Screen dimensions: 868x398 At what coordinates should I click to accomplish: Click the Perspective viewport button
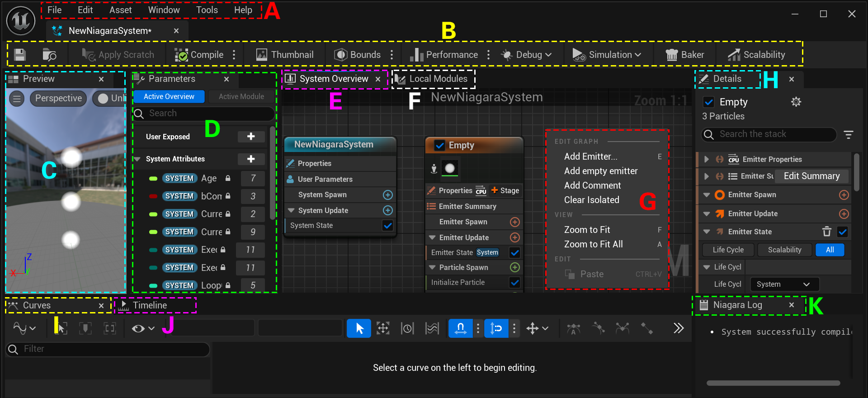click(x=58, y=98)
